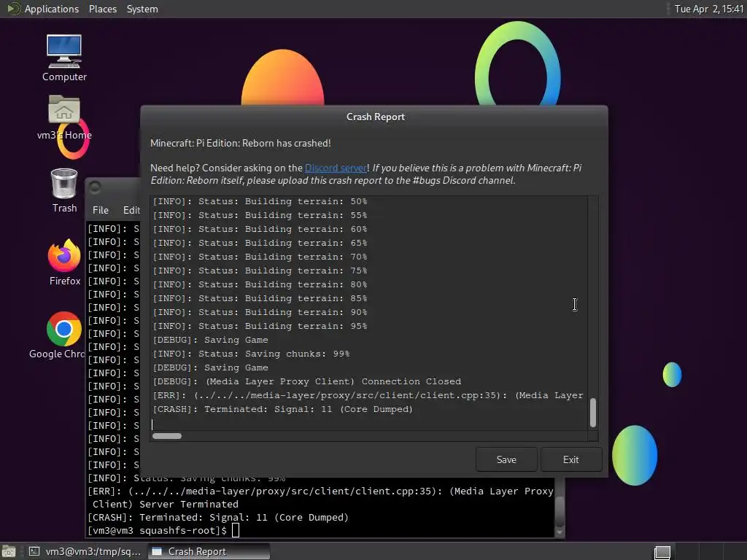Click the clock showing Tue Apr 2, 15:41

point(709,9)
